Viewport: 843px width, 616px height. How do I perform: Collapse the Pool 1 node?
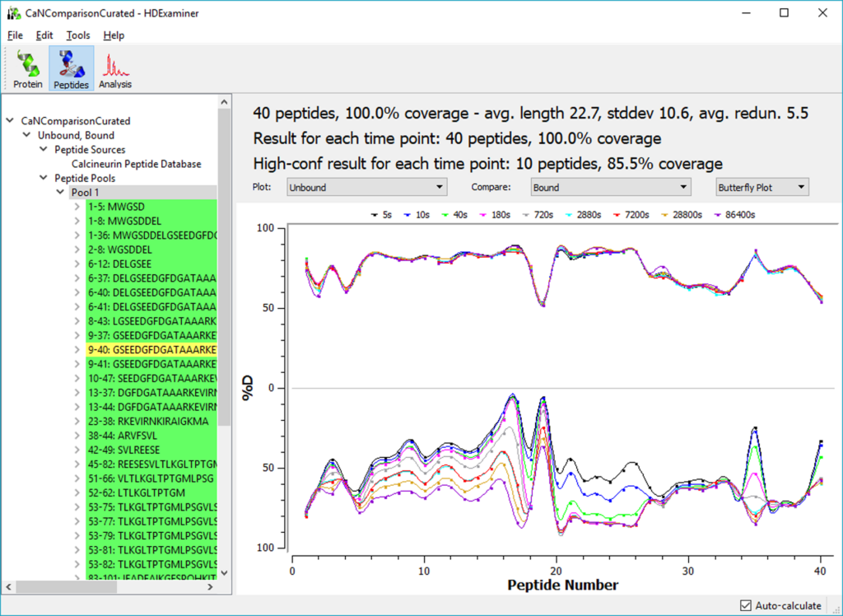(60, 192)
